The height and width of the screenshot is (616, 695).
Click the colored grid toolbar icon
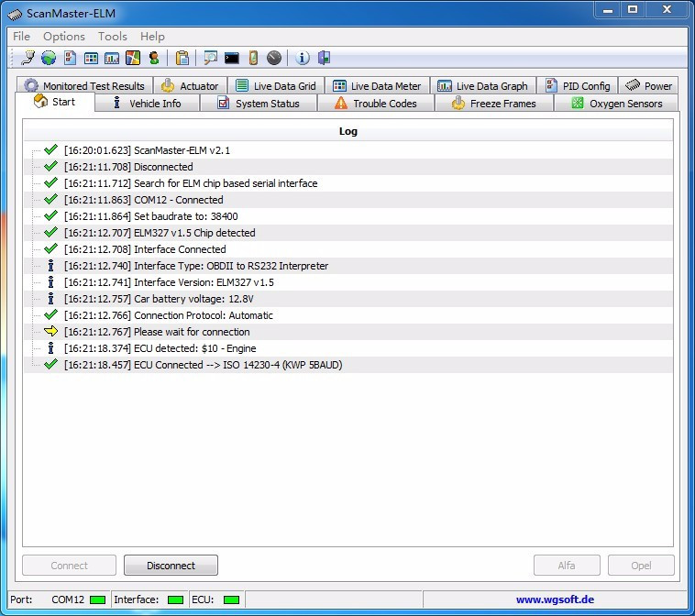coord(91,58)
